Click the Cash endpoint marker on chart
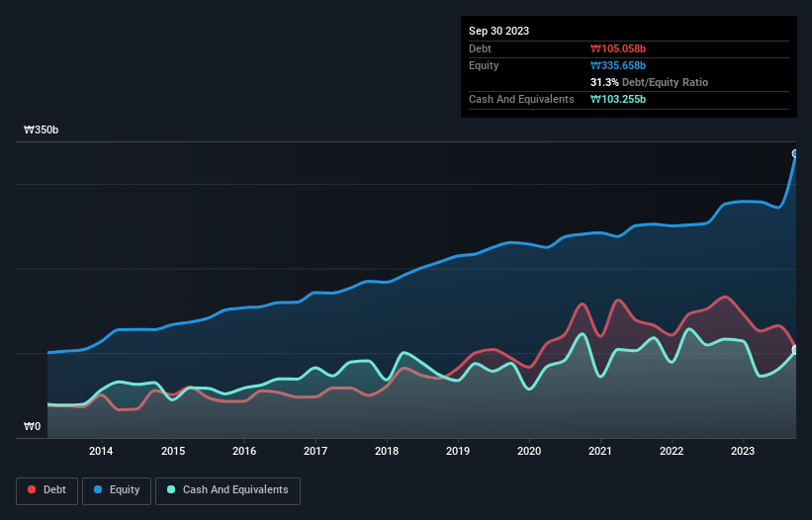This screenshot has height=520, width=812. click(795, 350)
